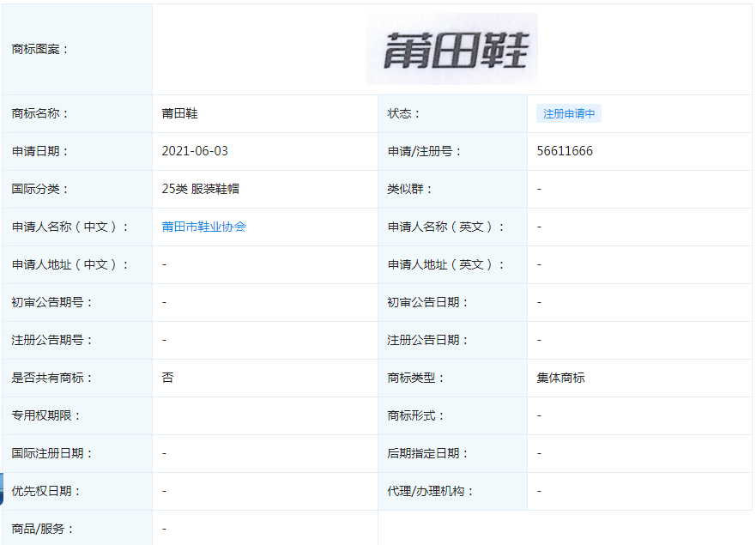Click the 初审公告期号 label
Screen dimensions: 756x545
pos(52,302)
